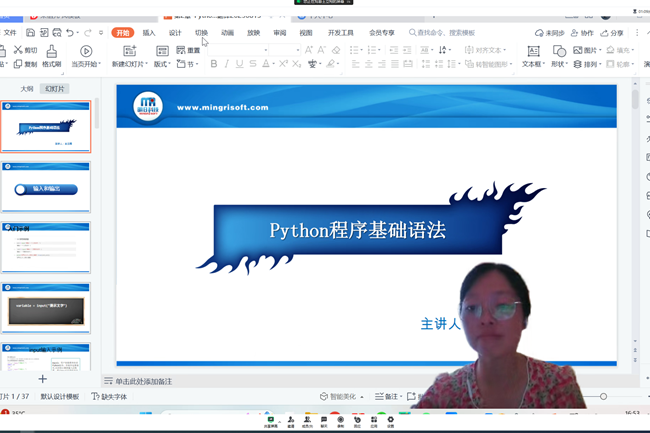Image resolution: width=650 pixels, height=433 pixels.
Task: Click the highlight pen color button
Action: point(330,64)
